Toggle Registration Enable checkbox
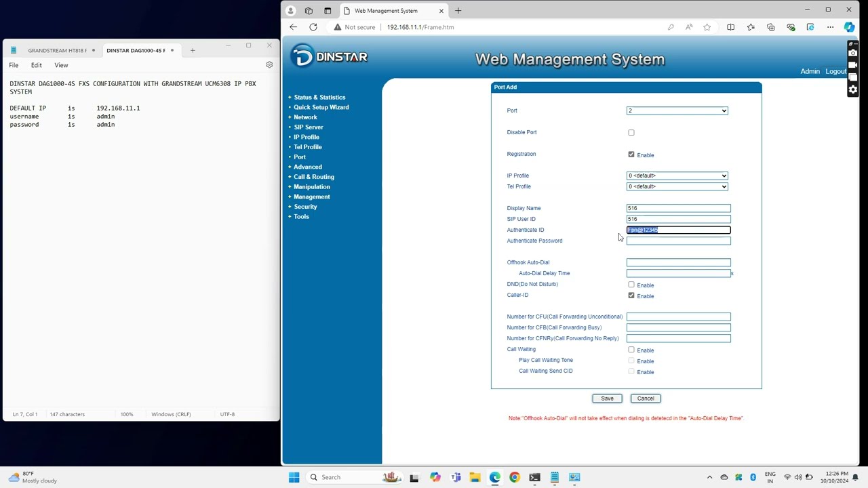The height and width of the screenshot is (488, 868). click(x=631, y=155)
